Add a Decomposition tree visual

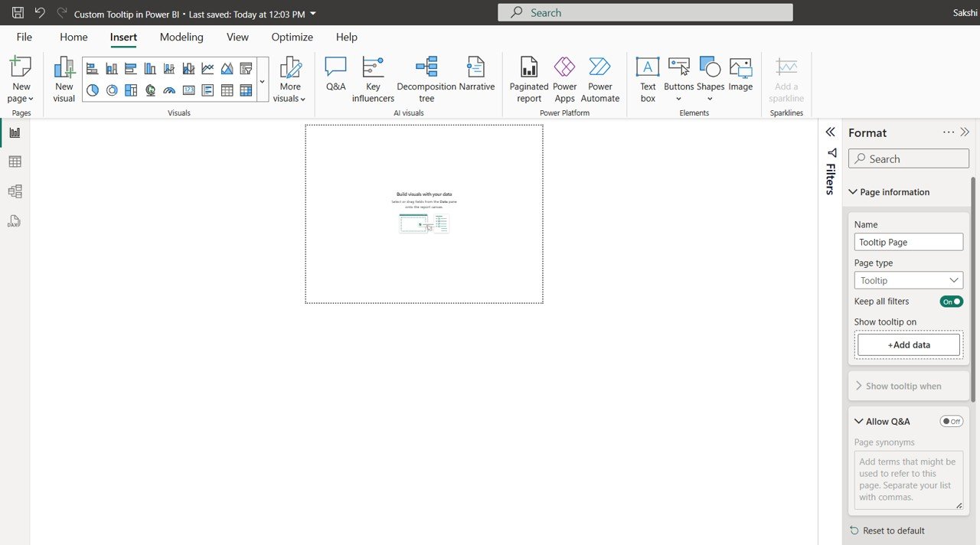(x=426, y=80)
